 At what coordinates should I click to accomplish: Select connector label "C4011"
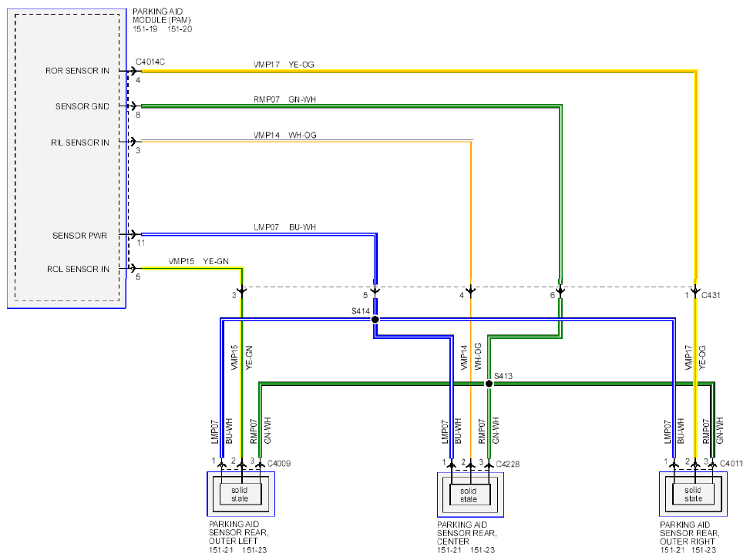pyautogui.click(x=731, y=463)
